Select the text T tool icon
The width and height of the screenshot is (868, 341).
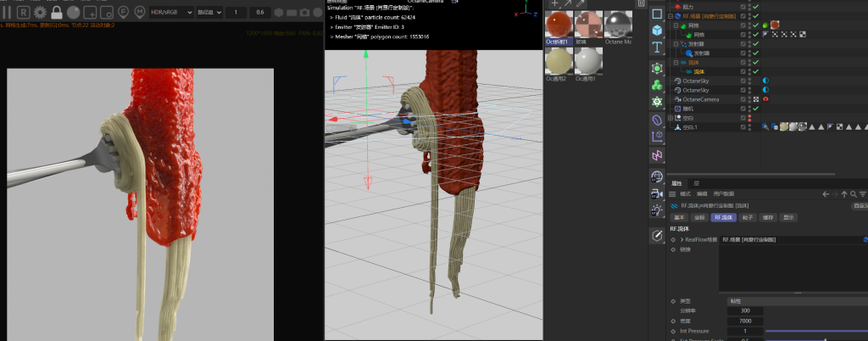point(657,47)
